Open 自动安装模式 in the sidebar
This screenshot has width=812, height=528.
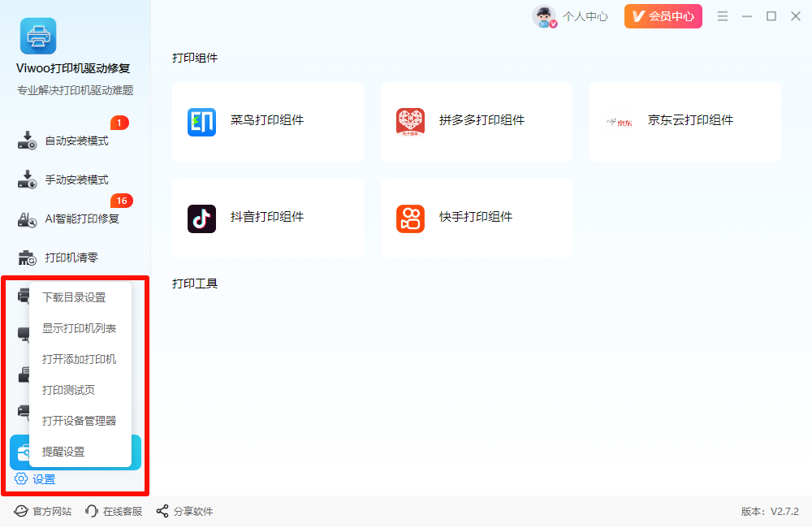[x=76, y=141]
